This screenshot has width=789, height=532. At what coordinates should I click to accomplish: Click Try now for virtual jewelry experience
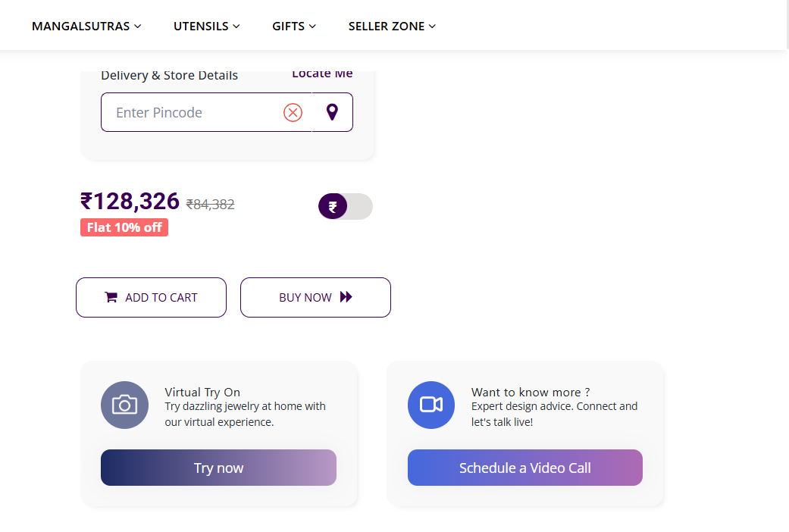[218, 468]
